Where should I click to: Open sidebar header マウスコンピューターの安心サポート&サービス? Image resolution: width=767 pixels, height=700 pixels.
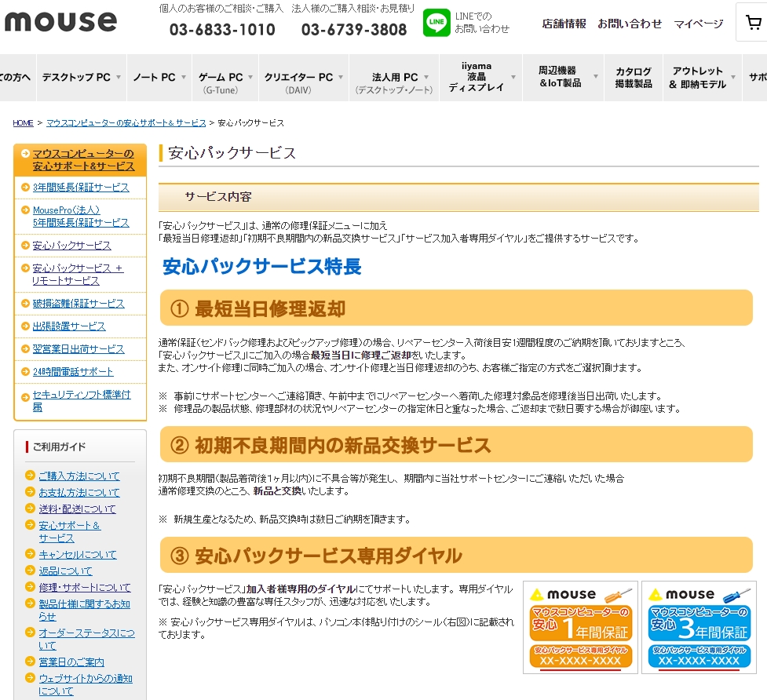point(83,160)
